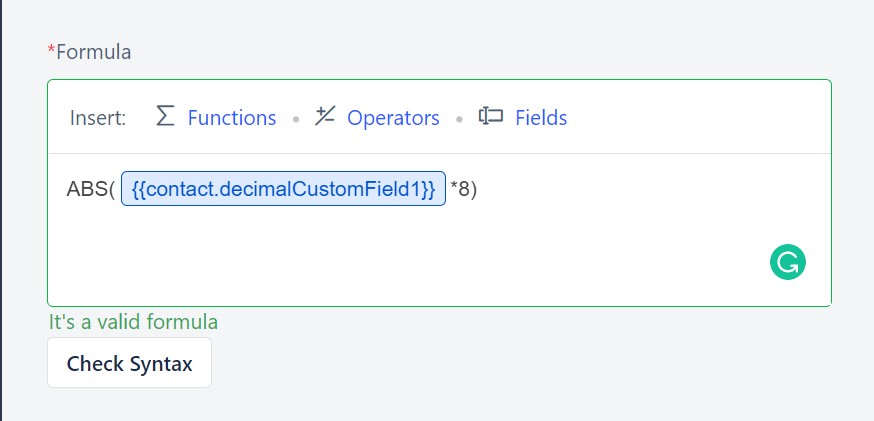Open the Functions insert list

231,118
